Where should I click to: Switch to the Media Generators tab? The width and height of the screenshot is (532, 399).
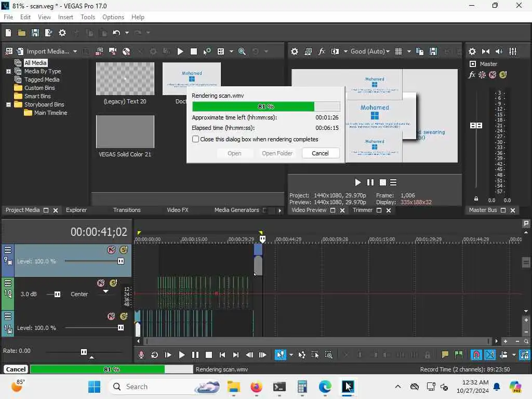pyautogui.click(x=236, y=210)
